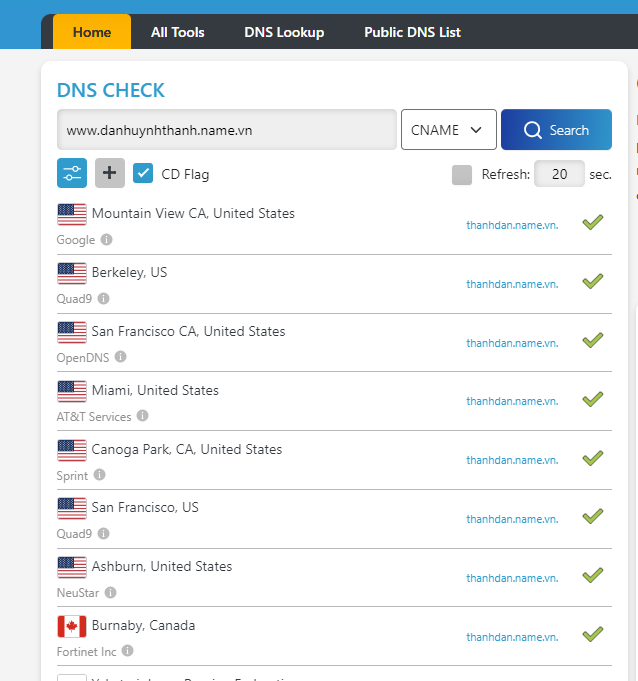This screenshot has height=681, width=638.
Task: Click green checkmark for Mountain View row
Action: click(x=593, y=222)
